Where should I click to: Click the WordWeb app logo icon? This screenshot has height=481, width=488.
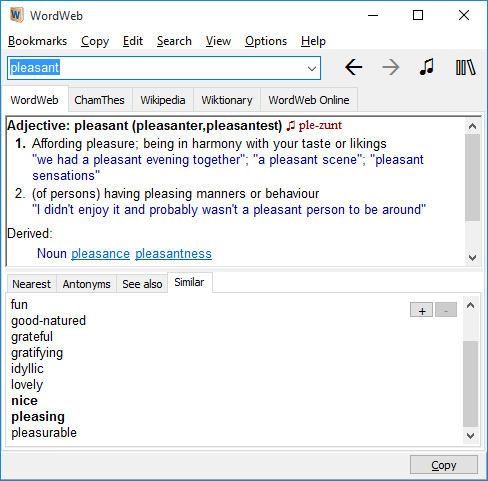click(16, 15)
